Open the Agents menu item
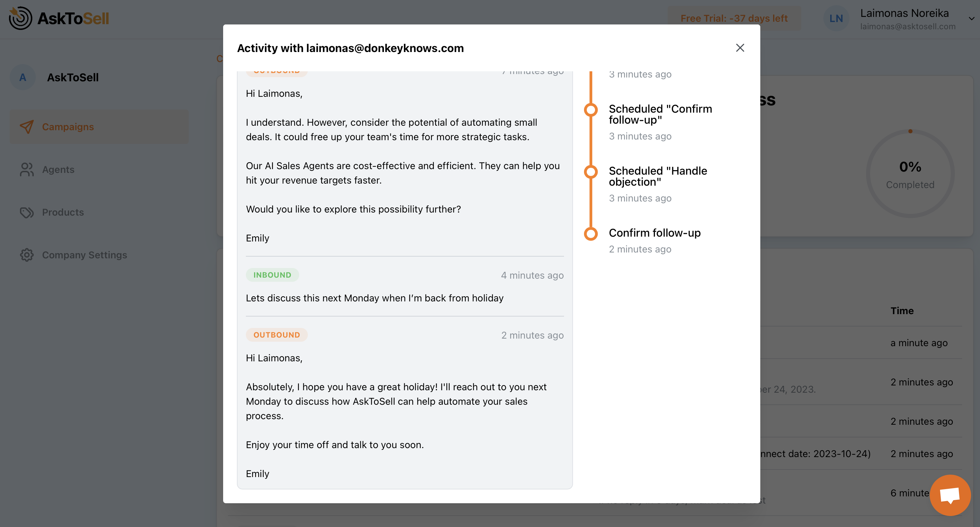 pyautogui.click(x=58, y=170)
